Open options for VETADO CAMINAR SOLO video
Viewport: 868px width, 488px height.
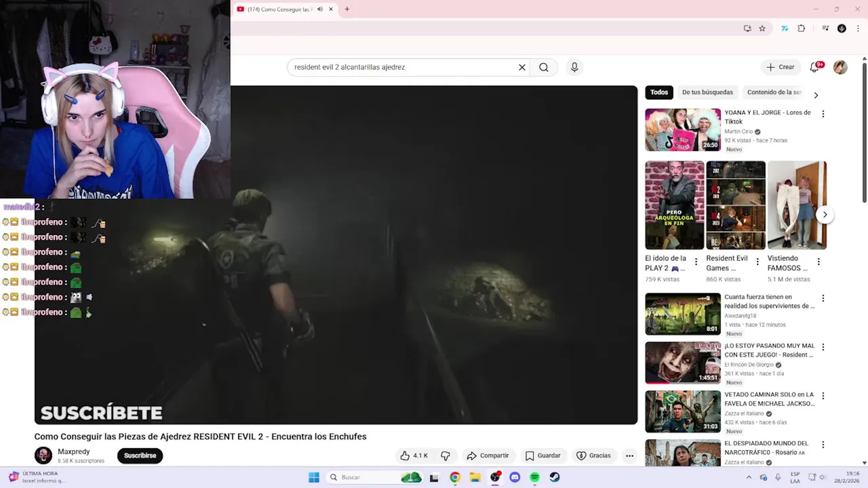[823, 396]
